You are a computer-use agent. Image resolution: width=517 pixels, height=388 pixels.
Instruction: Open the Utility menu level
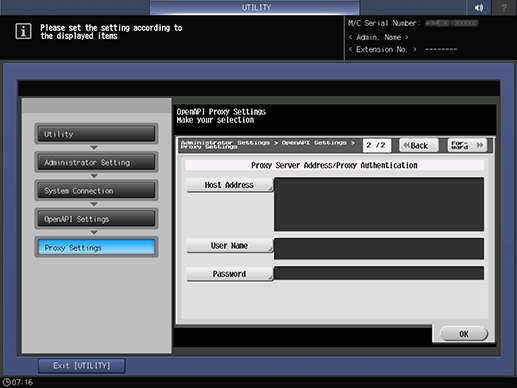[96, 134]
